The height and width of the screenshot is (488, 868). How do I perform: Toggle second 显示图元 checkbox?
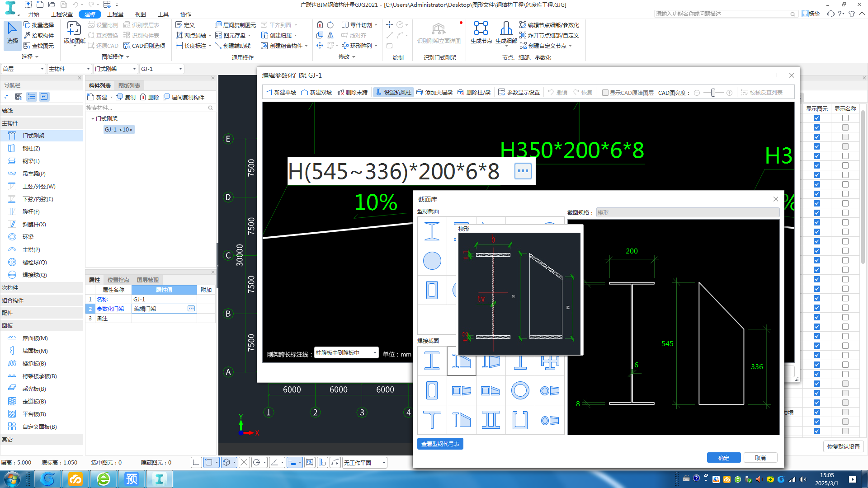click(x=816, y=127)
